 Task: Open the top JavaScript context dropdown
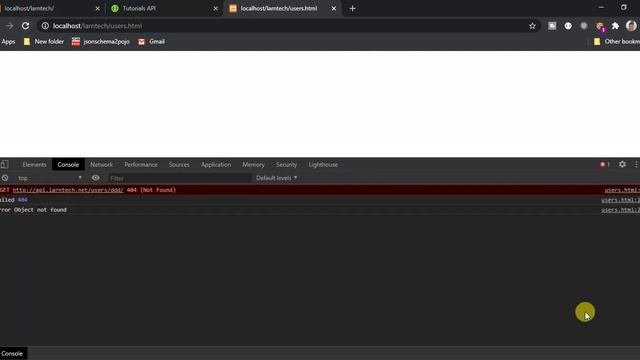[49, 178]
